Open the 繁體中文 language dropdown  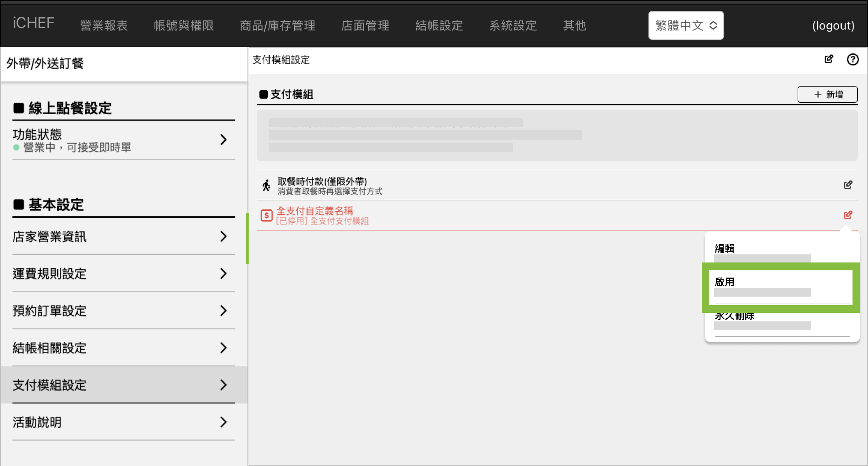(x=685, y=25)
